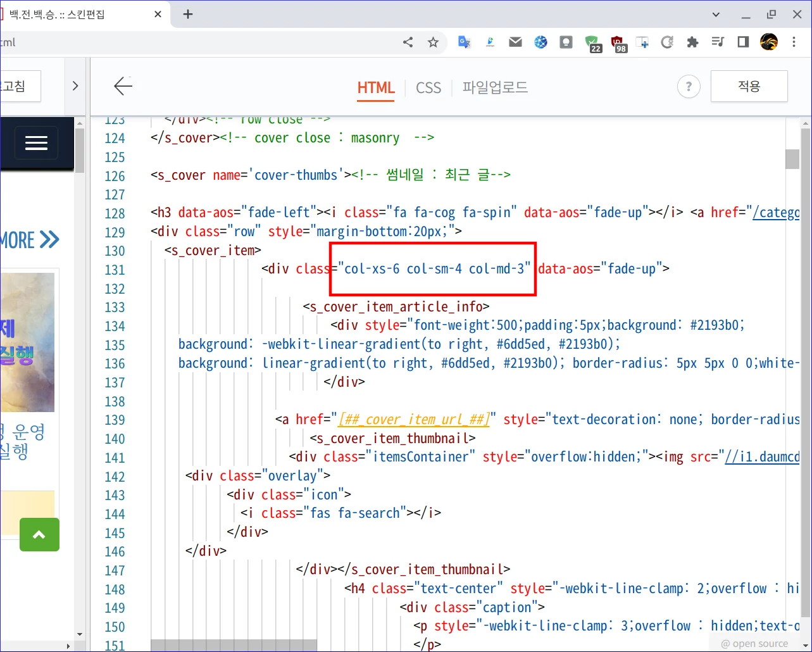The image size is (812, 652).
Task: Click the preview scrollbar down arrow
Action: tap(80, 634)
